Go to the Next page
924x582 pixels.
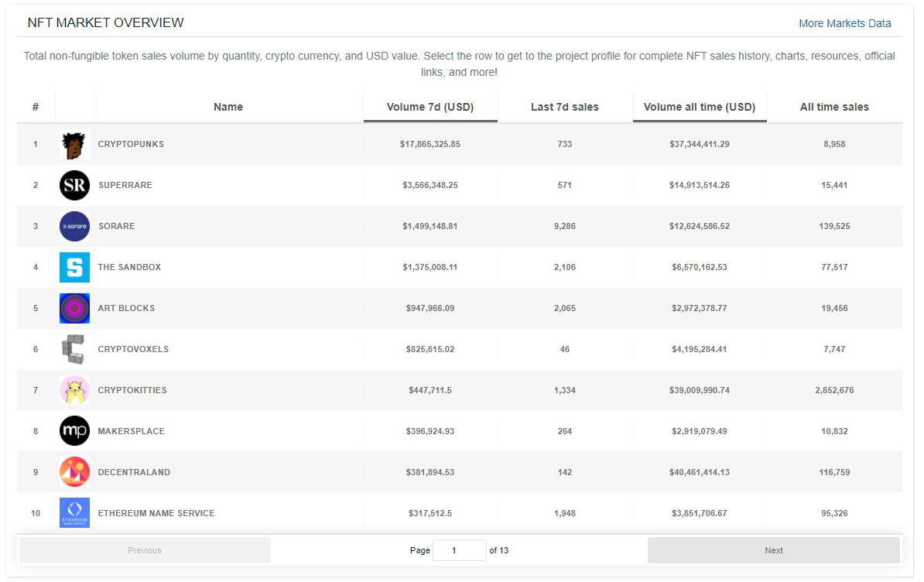[774, 550]
